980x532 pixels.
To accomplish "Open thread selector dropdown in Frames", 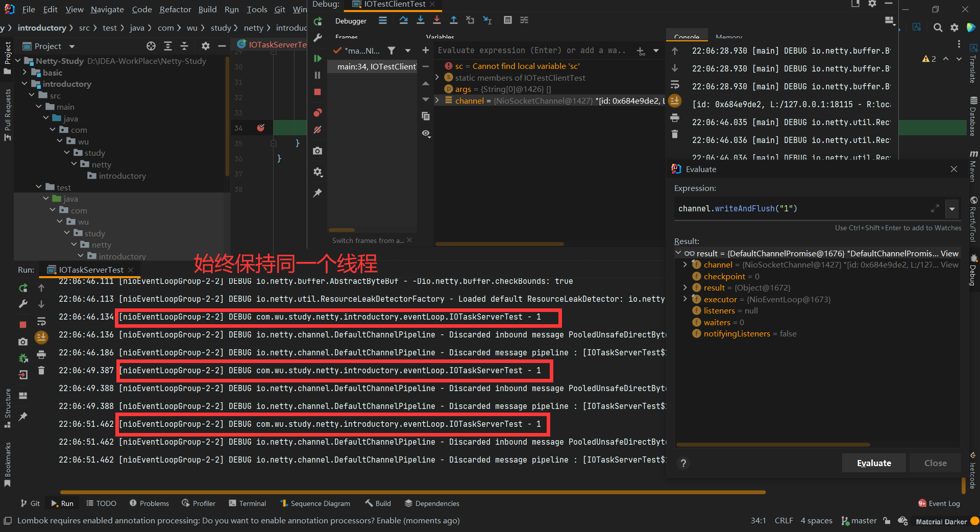I will [x=408, y=51].
